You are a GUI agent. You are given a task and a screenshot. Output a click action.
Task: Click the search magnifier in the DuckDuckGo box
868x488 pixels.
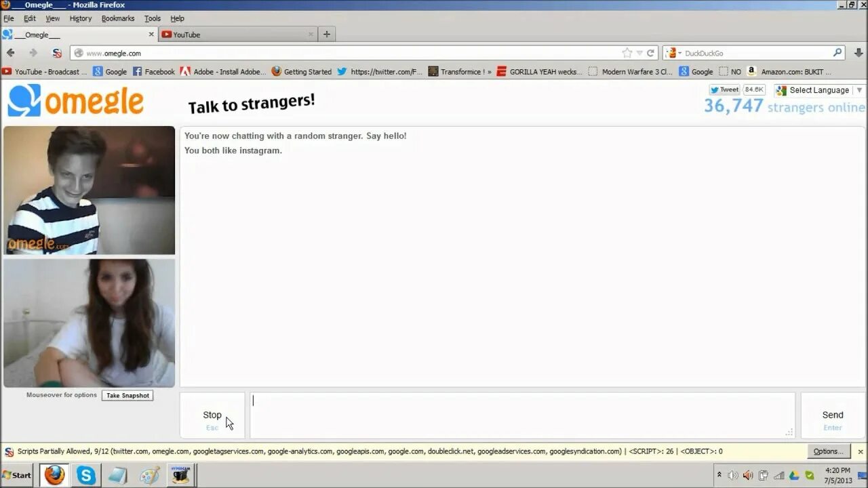coord(837,53)
